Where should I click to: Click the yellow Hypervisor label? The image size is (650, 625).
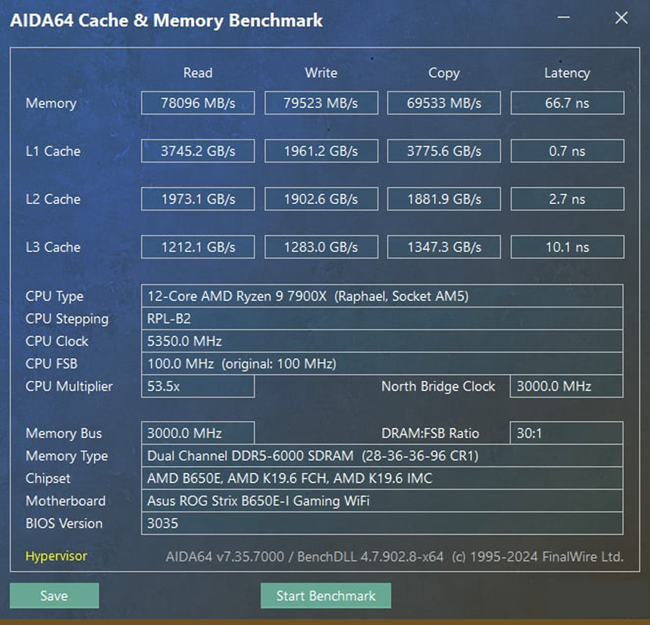click(56, 556)
